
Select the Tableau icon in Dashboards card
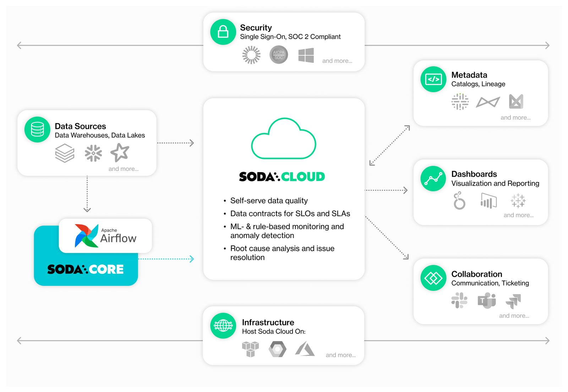(x=518, y=201)
